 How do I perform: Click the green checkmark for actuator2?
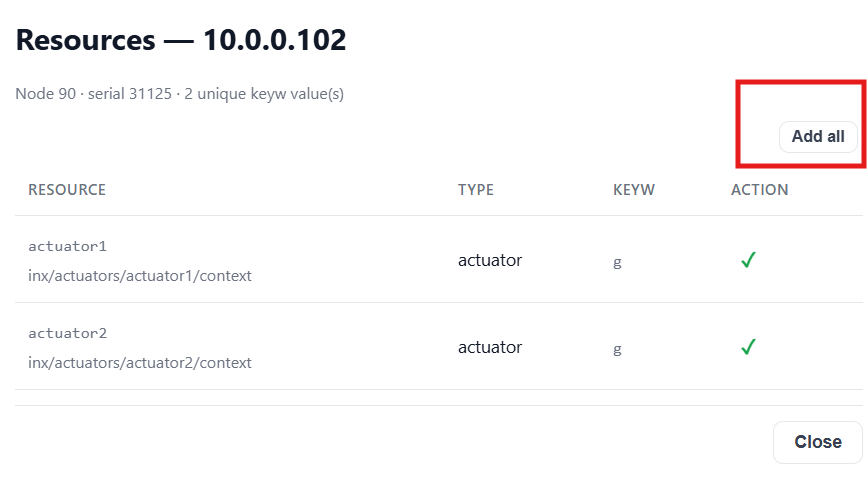pyautogui.click(x=748, y=347)
